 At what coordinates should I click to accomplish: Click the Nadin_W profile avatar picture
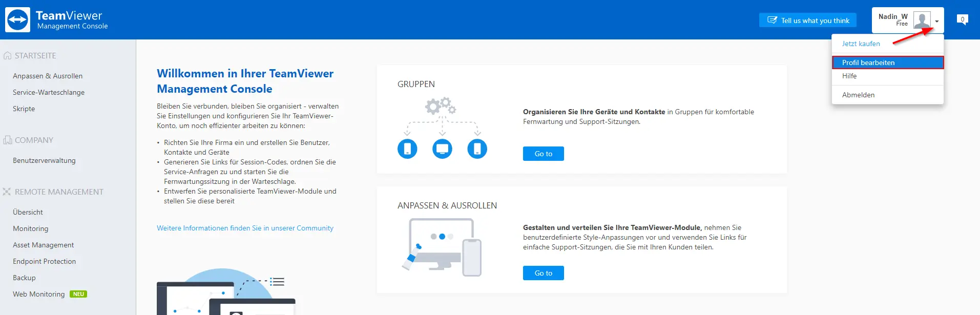(922, 20)
